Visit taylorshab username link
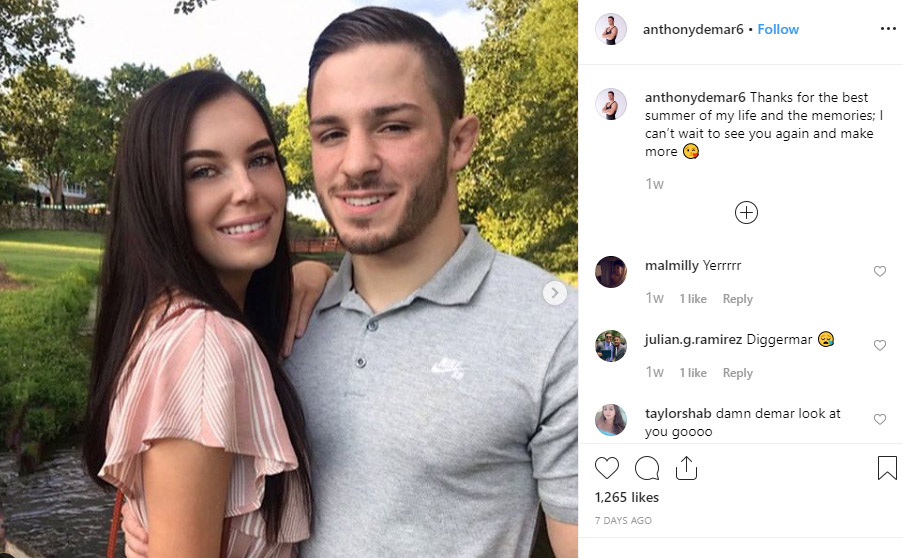 [678, 413]
